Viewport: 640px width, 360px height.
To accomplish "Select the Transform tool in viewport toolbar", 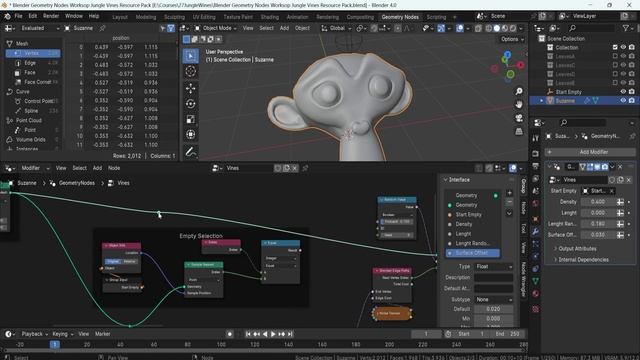I will point(190,134).
